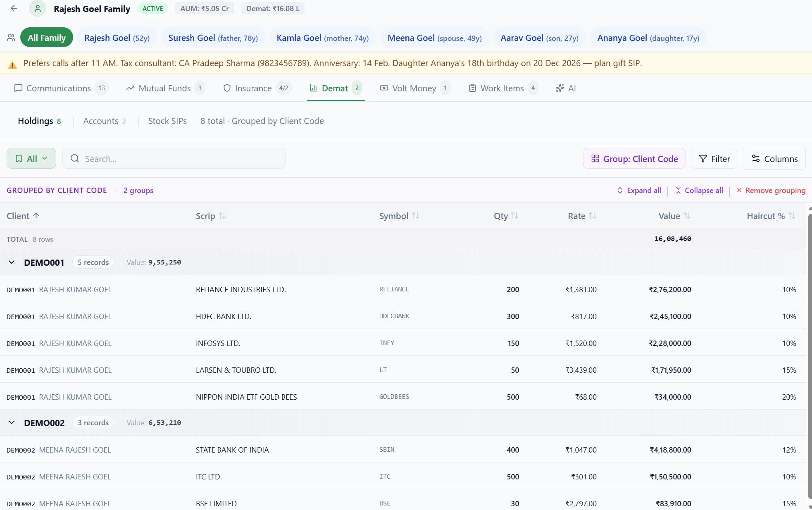Image resolution: width=812 pixels, height=510 pixels.
Task: Sort by Scrip column arrows
Action: point(222,216)
